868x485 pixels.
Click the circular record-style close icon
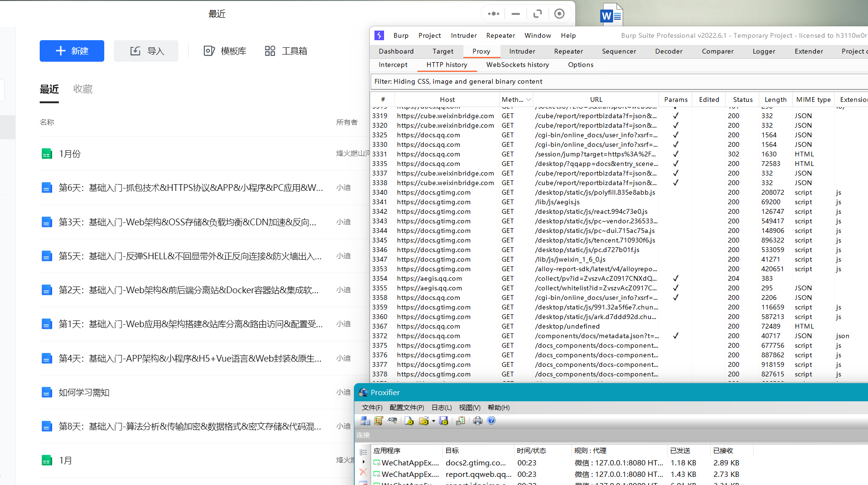(x=559, y=14)
